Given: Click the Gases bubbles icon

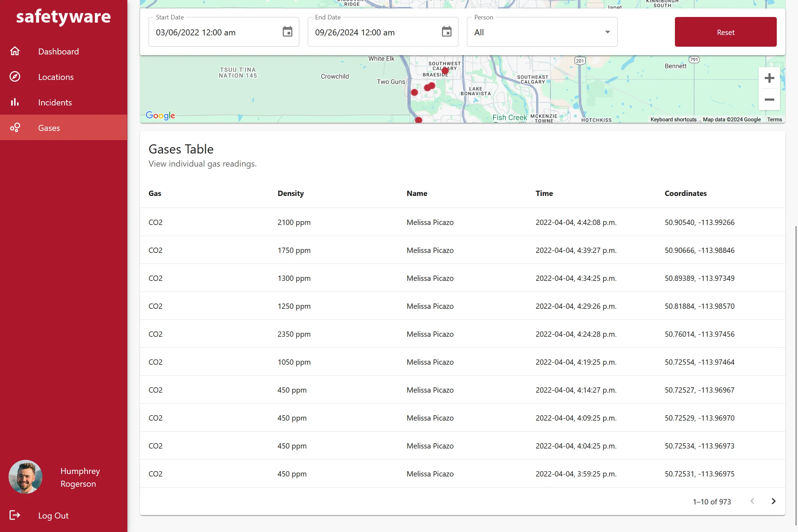Looking at the screenshot, I should pos(15,128).
